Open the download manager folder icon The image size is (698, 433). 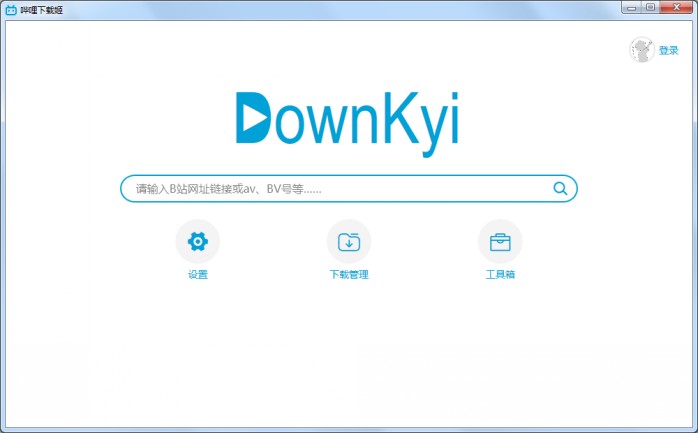pos(349,242)
